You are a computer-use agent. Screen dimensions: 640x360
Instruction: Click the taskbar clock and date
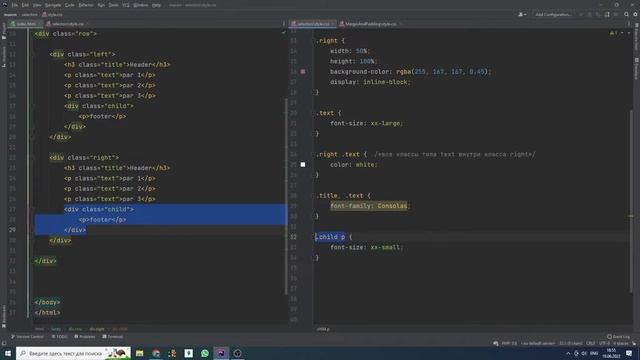point(611,353)
